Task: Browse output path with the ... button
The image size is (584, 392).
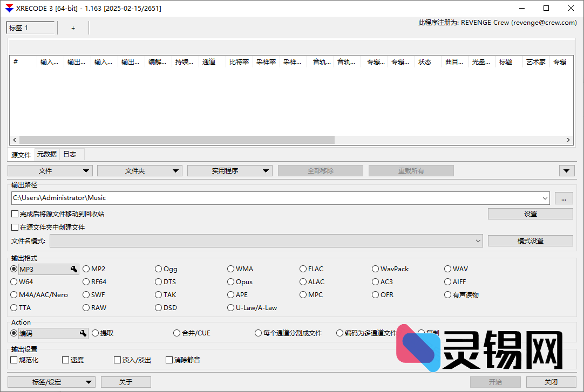Action: click(x=563, y=198)
